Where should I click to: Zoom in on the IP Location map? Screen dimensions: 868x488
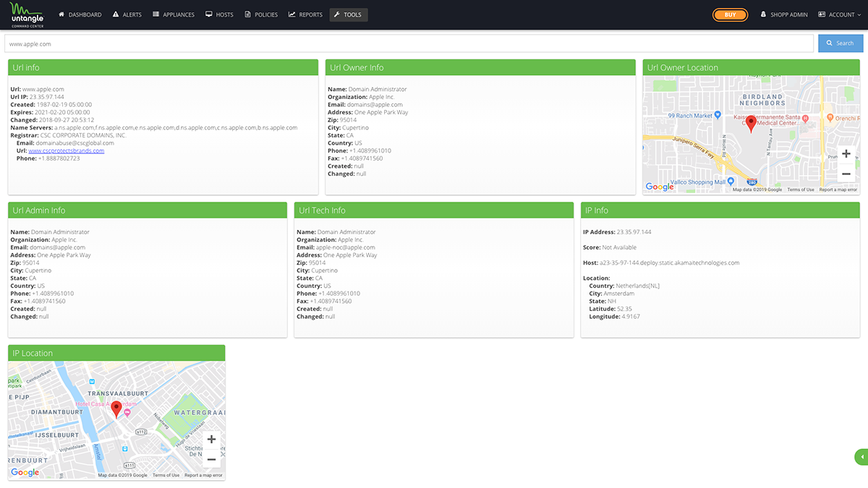[211, 439]
